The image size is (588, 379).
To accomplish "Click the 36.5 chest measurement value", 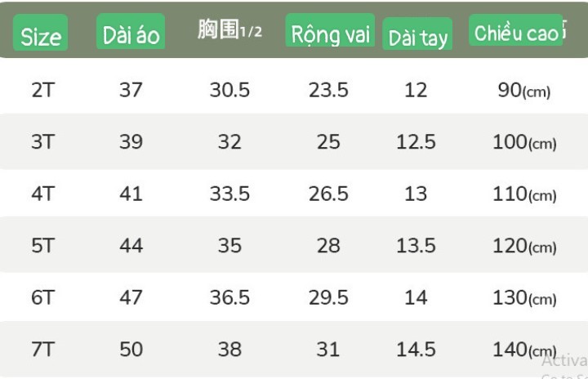I will point(229,297).
